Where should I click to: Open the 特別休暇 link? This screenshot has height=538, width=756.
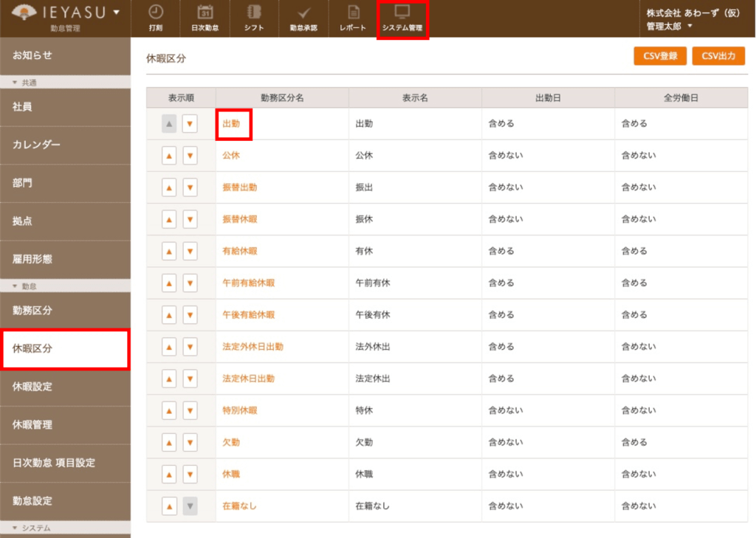[x=240, y=410]
